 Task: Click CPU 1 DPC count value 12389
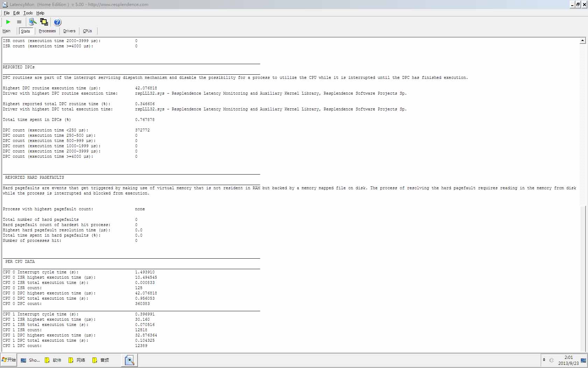click(x=141, y=346)
